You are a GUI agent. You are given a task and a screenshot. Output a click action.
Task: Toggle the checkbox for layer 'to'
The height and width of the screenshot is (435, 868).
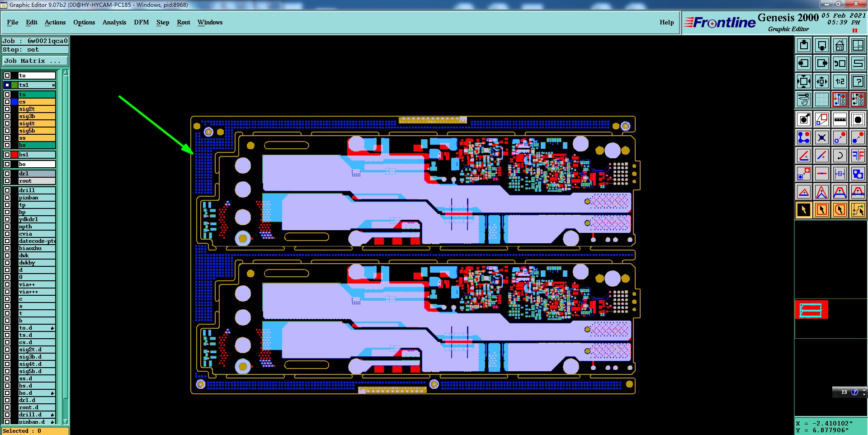(x=7, y=76)
